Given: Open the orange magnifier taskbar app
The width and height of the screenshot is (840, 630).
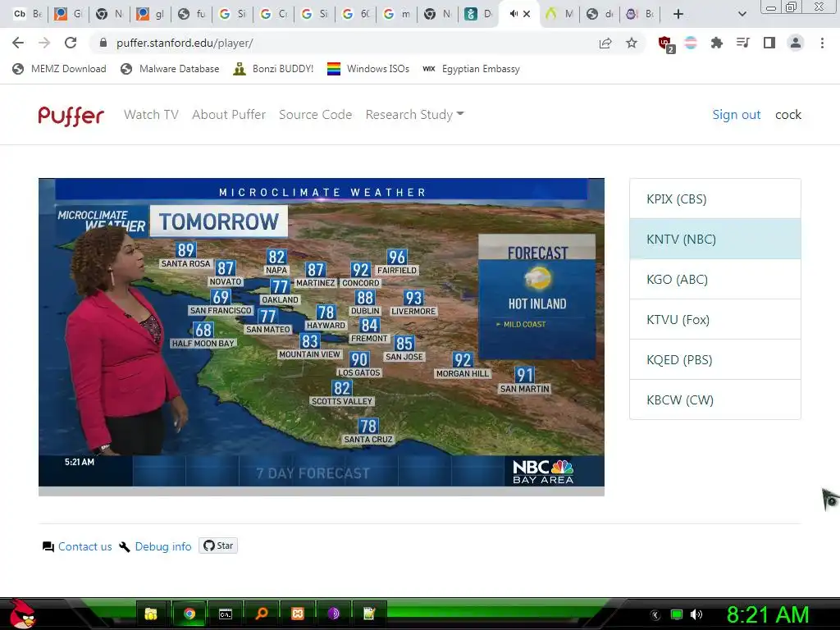Looking at the screenshot, I should [262, 614].
